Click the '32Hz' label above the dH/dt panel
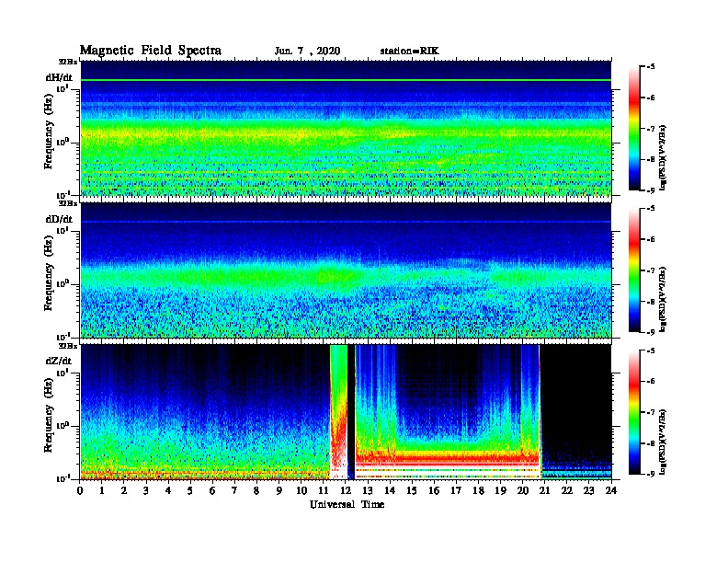728x563 pixels. pos(68,62)
